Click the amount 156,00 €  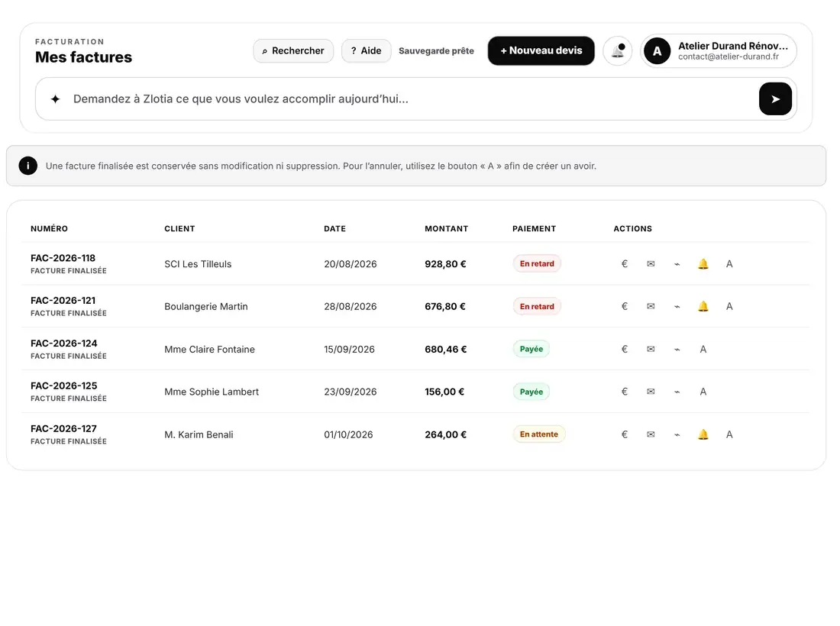[x=444, y=392]
